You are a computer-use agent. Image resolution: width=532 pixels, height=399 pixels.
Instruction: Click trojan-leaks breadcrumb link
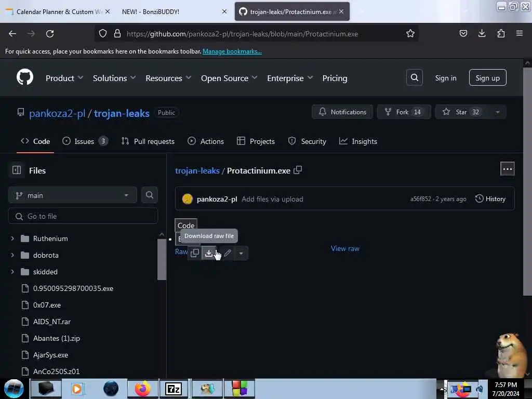pyautogui.click(x=197, y=170)
